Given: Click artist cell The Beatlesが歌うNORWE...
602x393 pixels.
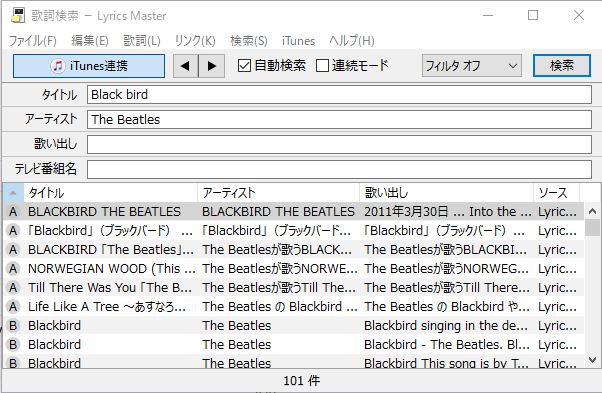Looking at the screenshot, I should click(x=280, y=269).
